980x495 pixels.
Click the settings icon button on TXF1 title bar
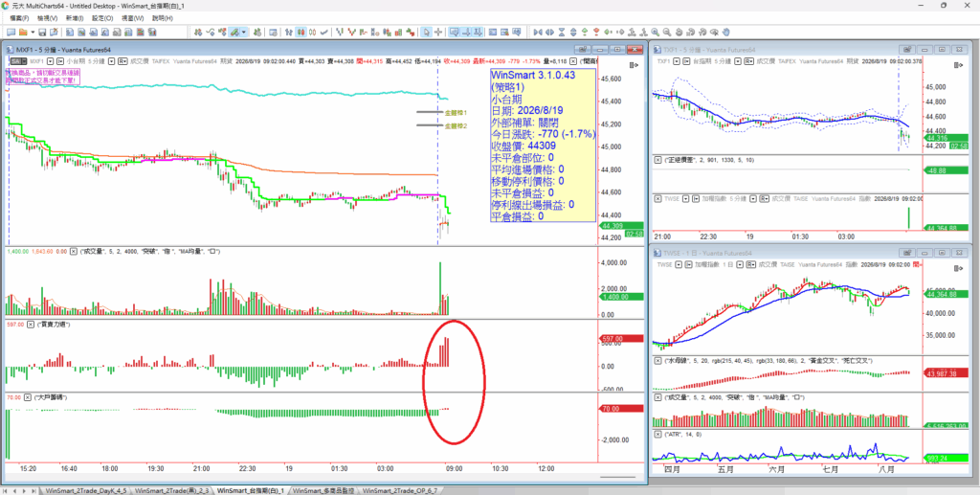coord(907,50)
